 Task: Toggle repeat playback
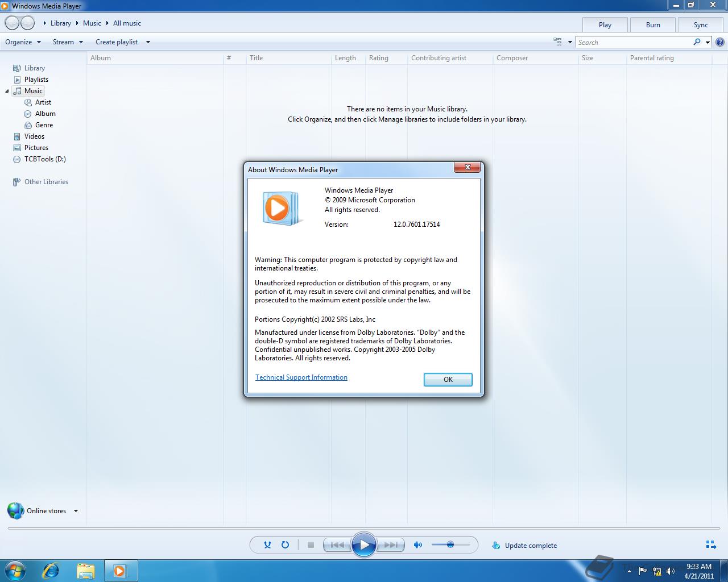tap(286, 544)
